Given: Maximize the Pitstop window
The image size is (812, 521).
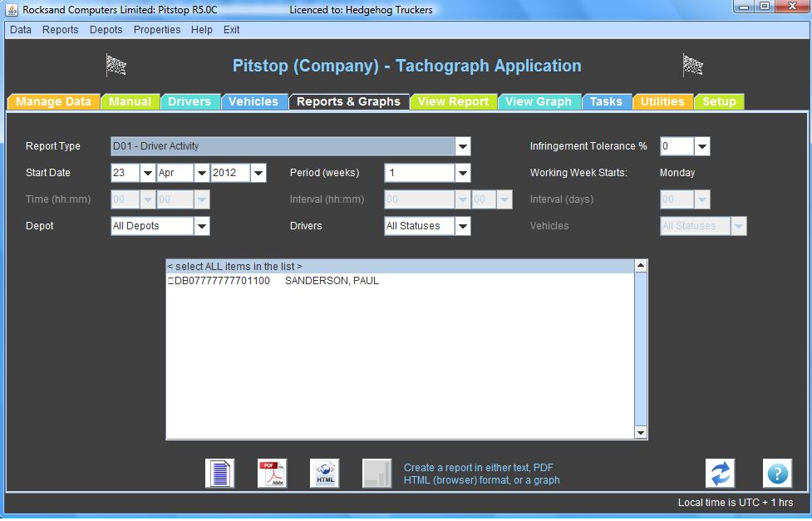Looking at the screenshot, I should (765, 7).
